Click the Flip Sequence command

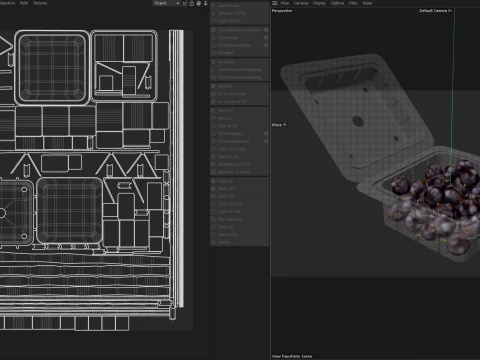[x=239, y=219]
